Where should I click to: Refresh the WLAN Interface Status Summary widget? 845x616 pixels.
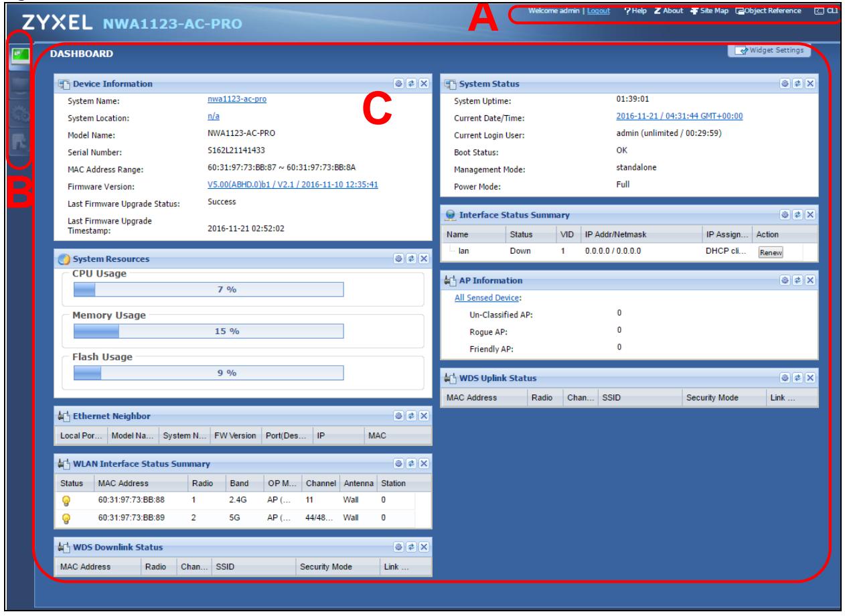(412, 463)
